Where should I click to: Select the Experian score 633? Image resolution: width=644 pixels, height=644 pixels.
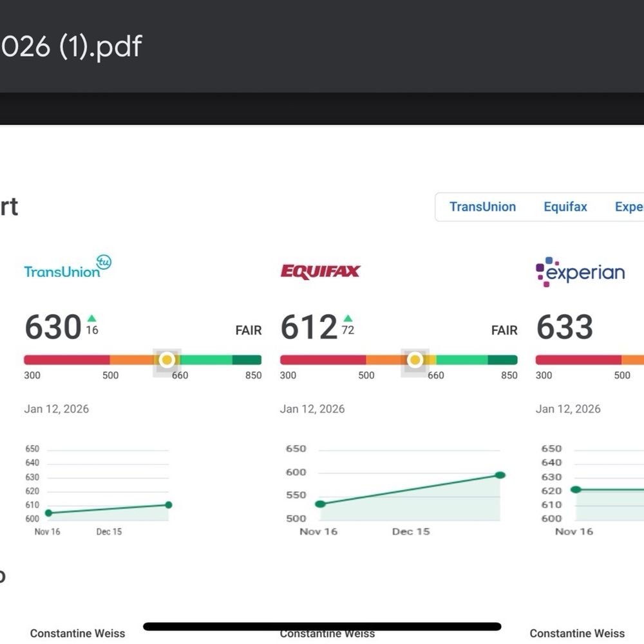tap(565, 327)
